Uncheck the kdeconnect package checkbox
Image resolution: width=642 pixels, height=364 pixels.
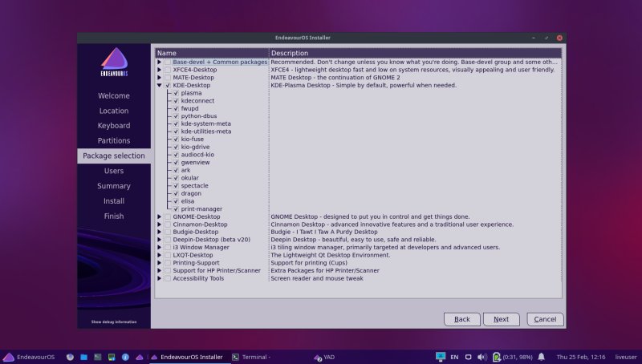(176, 101)
